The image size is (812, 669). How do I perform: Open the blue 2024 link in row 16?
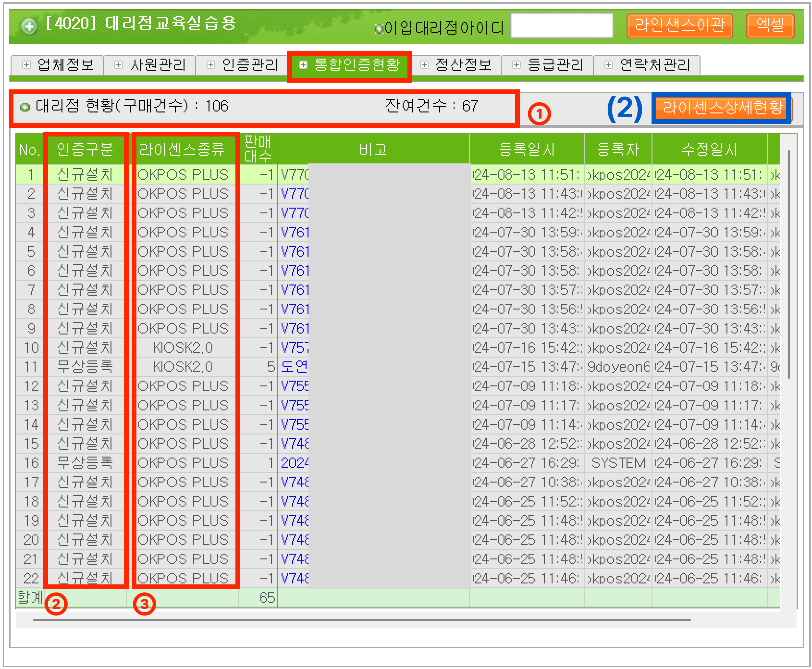294,463
